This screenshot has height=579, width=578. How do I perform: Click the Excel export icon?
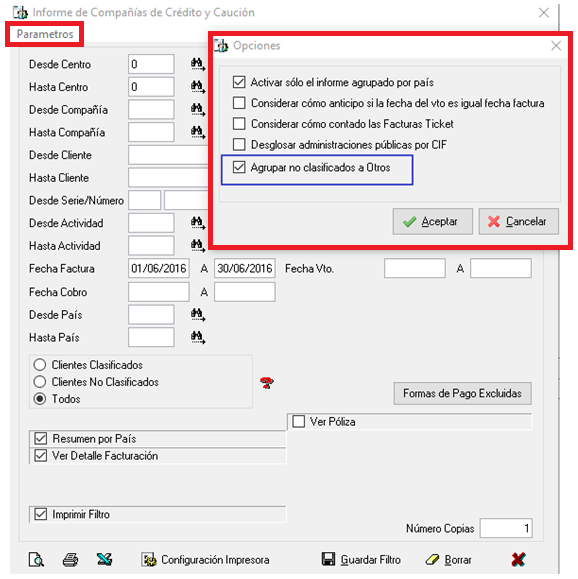click(104, 559)
